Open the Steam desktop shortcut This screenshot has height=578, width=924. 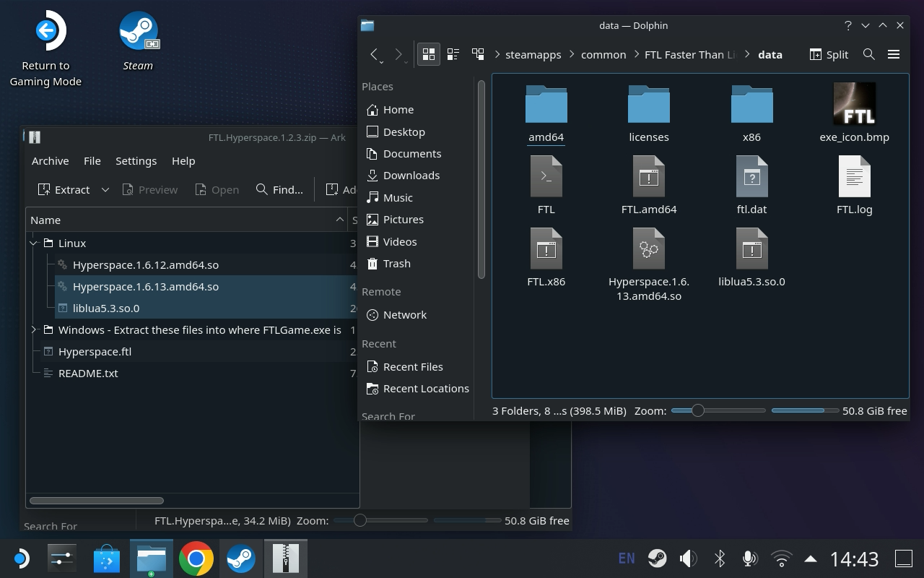(x=138, y=41)
